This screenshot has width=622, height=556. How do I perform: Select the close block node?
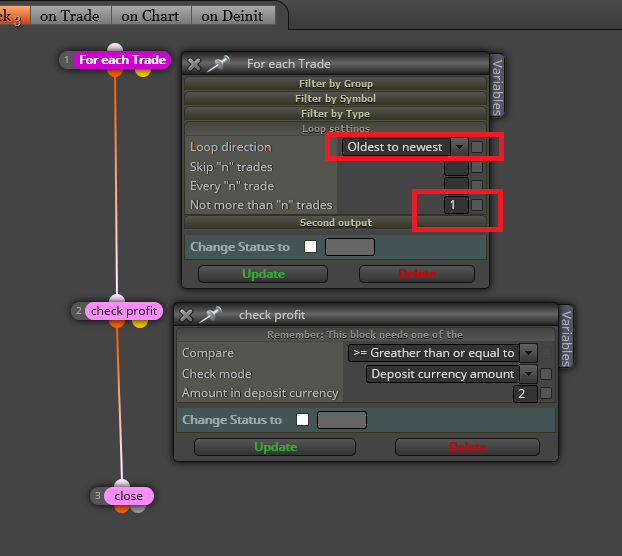click(129, 496)
